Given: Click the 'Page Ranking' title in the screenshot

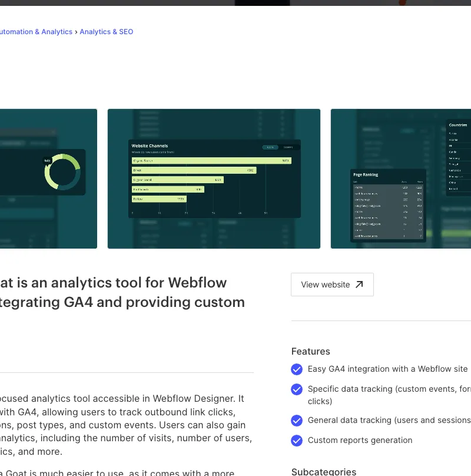Looking at the screenshot, I should coord(366,174).
